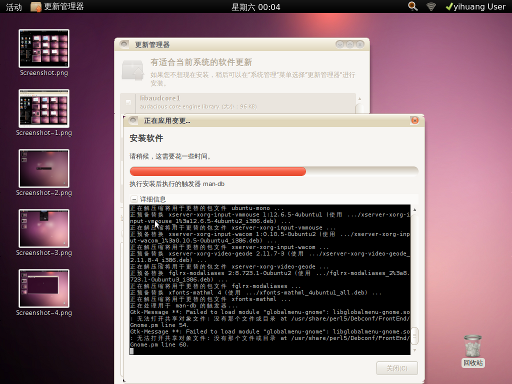The height and width of the screenshot is (384, 512).
Task: Click the 更新管理器 list scrollbar up arrow
Action: 359,99
